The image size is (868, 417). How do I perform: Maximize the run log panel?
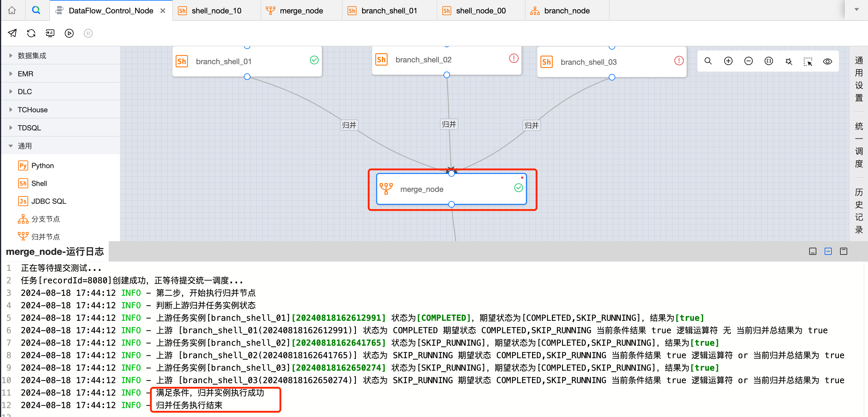tap(843, 251)
